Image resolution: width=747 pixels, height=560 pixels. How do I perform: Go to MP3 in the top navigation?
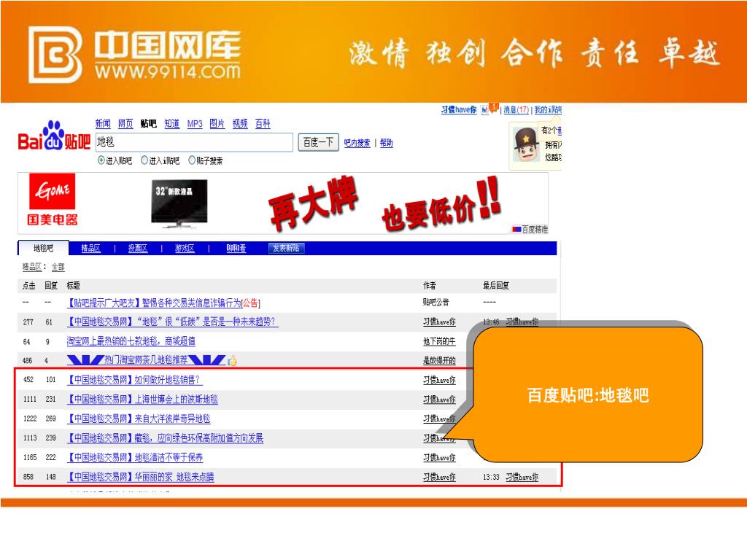[x=195, y=124]
